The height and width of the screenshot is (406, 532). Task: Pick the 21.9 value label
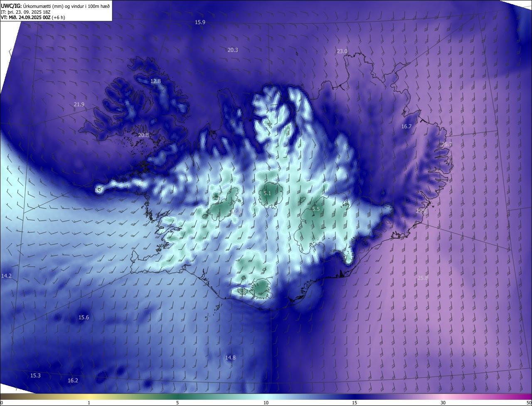tap(79, 104)
